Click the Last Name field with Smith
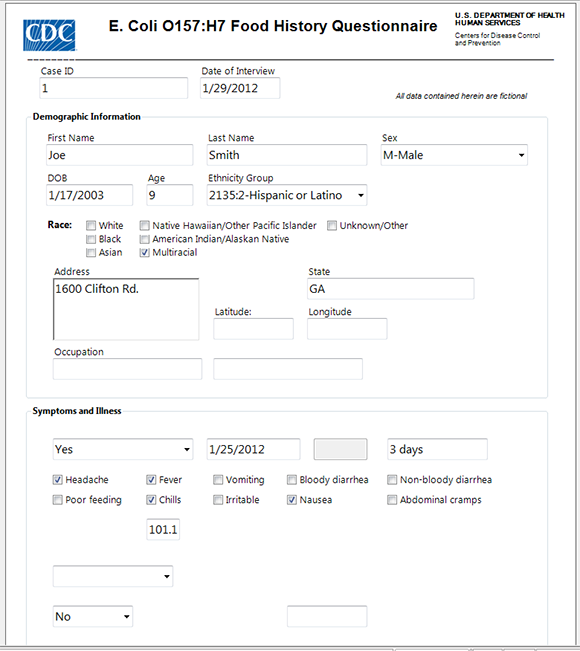Image resolution: width=580 pixels, height=651 pixels. point(287,155)
